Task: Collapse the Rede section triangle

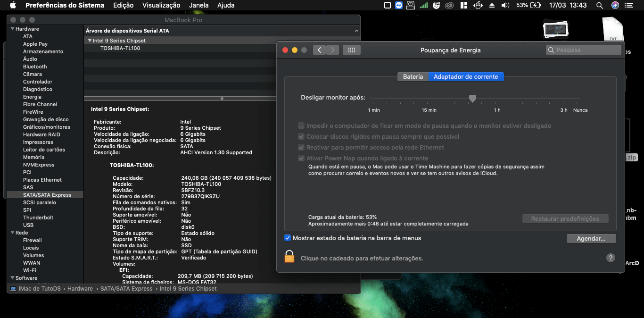Action: 12,233
